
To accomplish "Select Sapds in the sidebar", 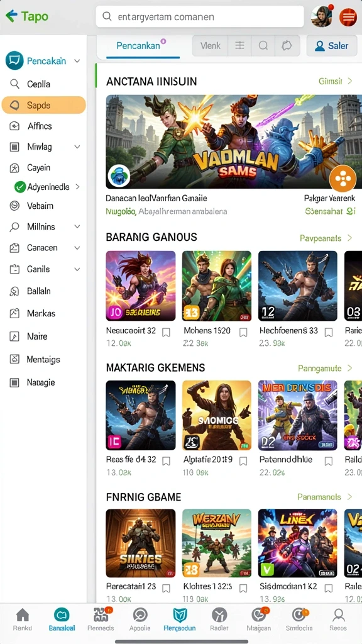I will pos(43,105).
